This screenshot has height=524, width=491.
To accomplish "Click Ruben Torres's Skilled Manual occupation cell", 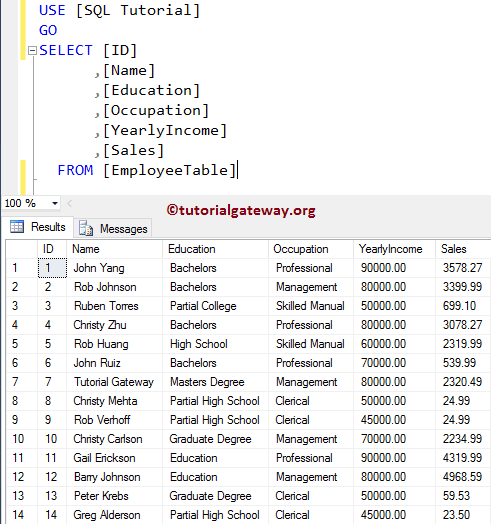I will coord(310,306).
